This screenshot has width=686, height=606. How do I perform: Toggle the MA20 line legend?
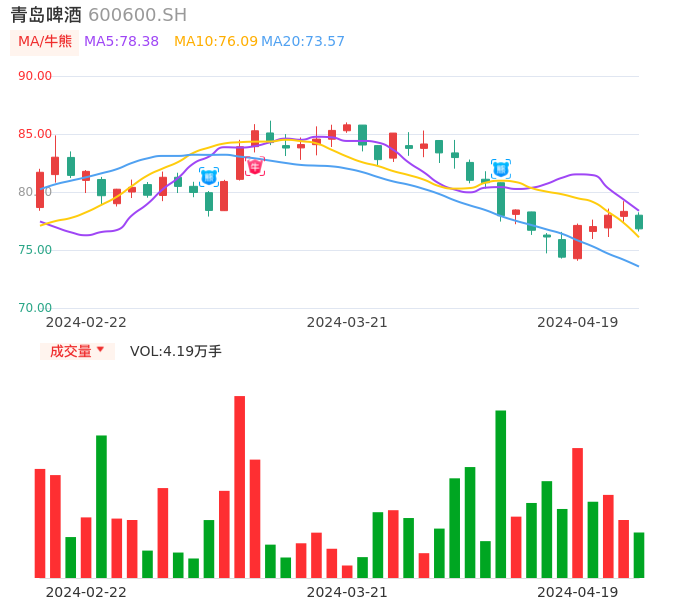click(x=303, y=42)
